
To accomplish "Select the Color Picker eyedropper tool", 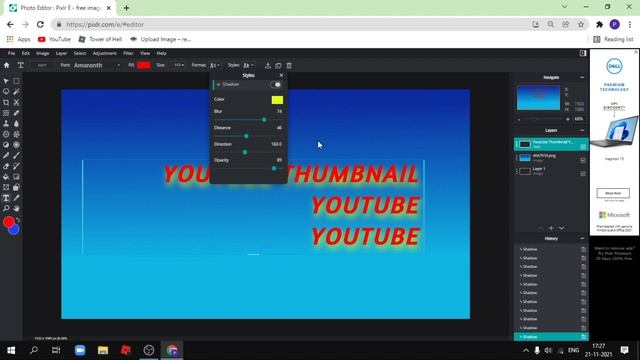I will click(x=16, y=198).
